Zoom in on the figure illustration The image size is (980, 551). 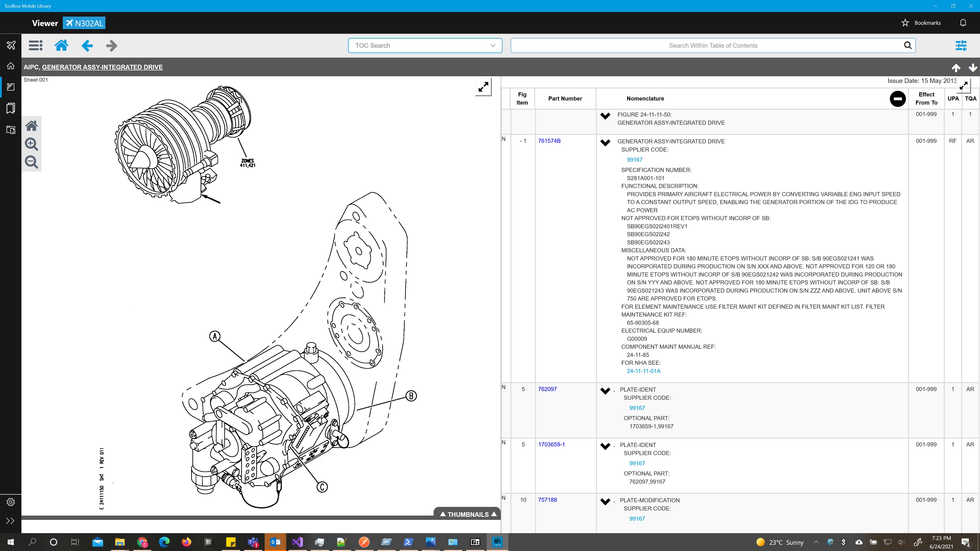coord(31,144)
